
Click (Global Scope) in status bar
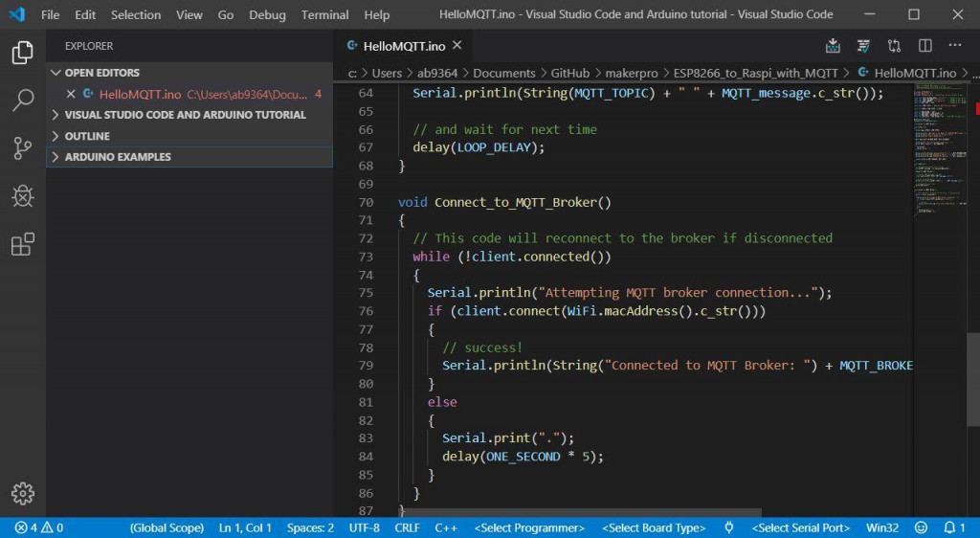167,527
